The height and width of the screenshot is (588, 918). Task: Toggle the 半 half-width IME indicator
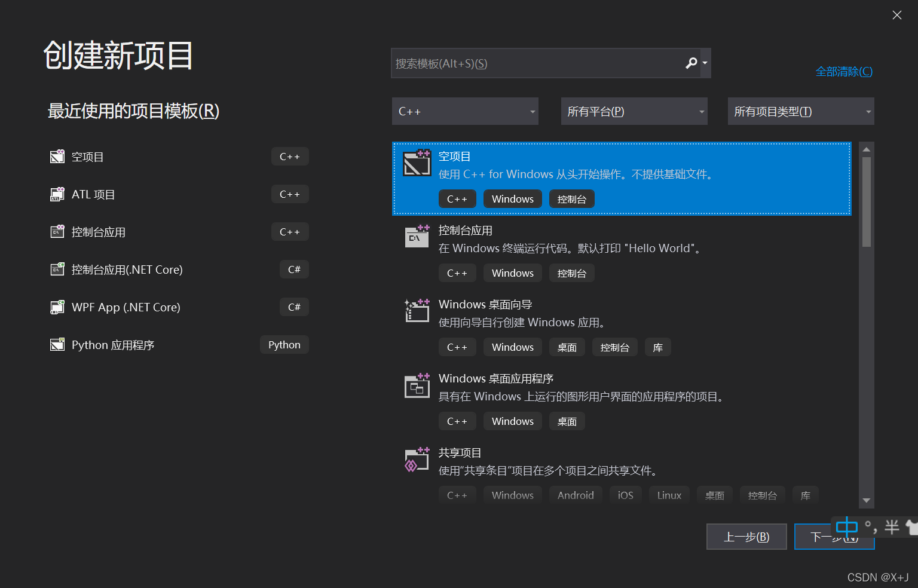(892, 527)
